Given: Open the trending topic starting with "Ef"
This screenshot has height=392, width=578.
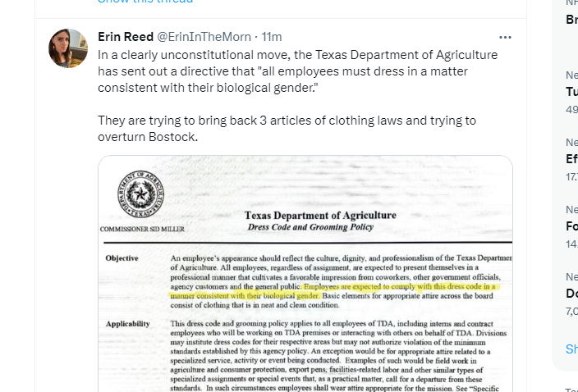Looking at the screenshot, I should pos(571,159).
